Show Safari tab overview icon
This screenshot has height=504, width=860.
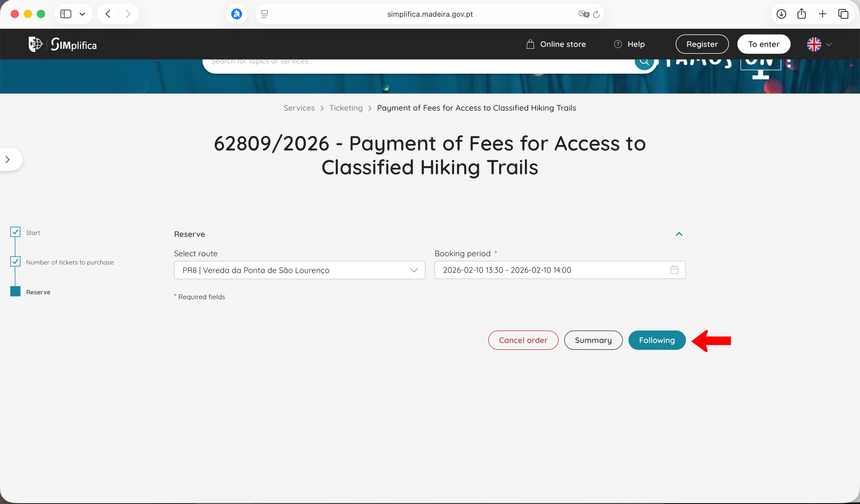point(843,14)
